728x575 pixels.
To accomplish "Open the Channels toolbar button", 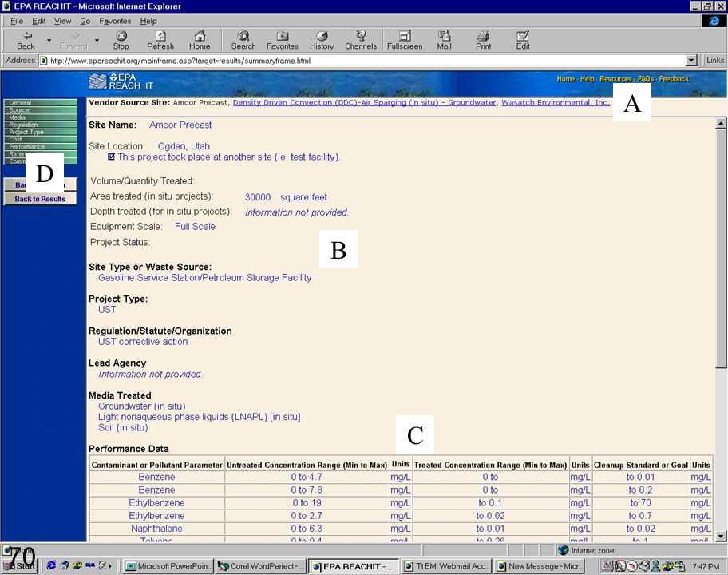I will (361, 41).
